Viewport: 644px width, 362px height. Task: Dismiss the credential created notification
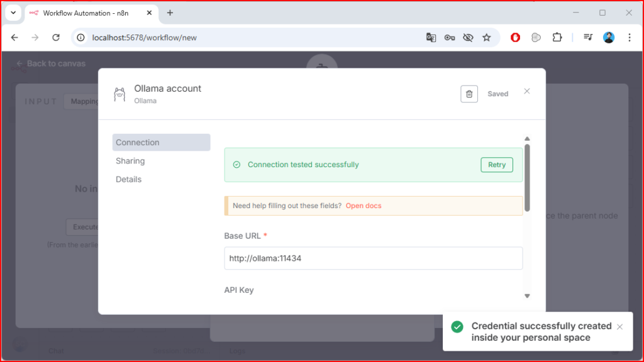619,327
